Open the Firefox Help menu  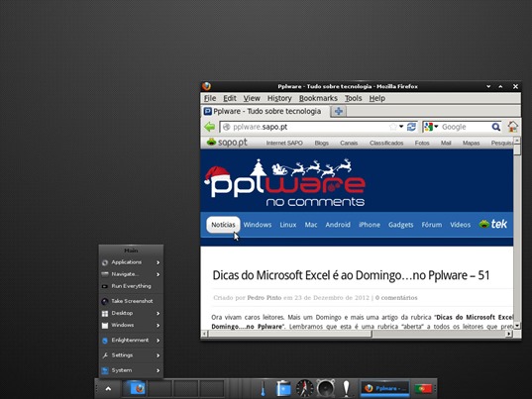coord(377,98)
